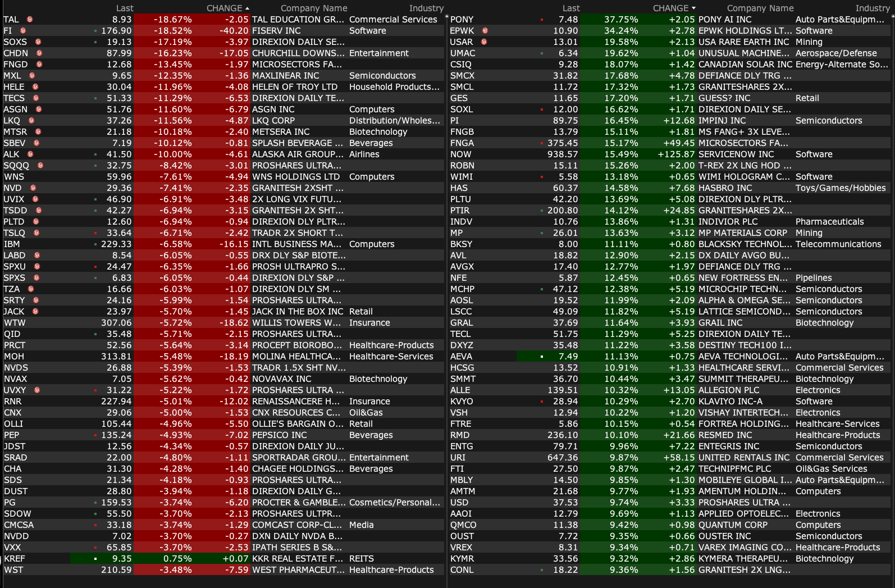
Task: Click the red Sx badge beside USAR
Action: click(484, 42)
